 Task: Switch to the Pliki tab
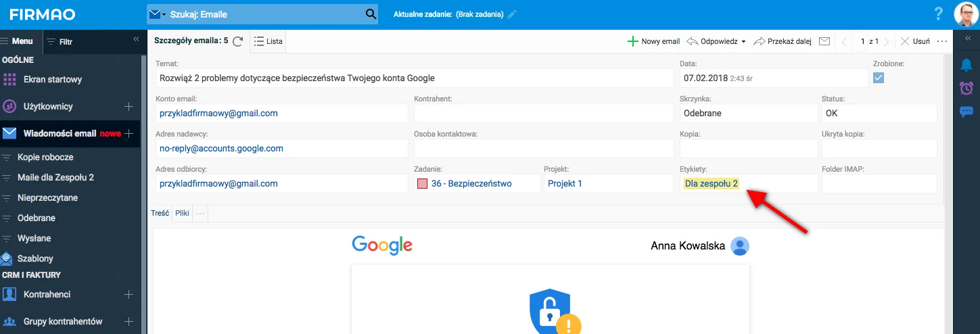182,213
